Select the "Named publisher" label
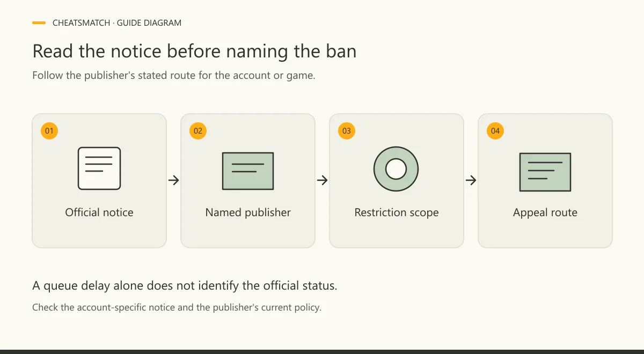The width and height of the screenshot is (644, 354). (x=248, y=212)
